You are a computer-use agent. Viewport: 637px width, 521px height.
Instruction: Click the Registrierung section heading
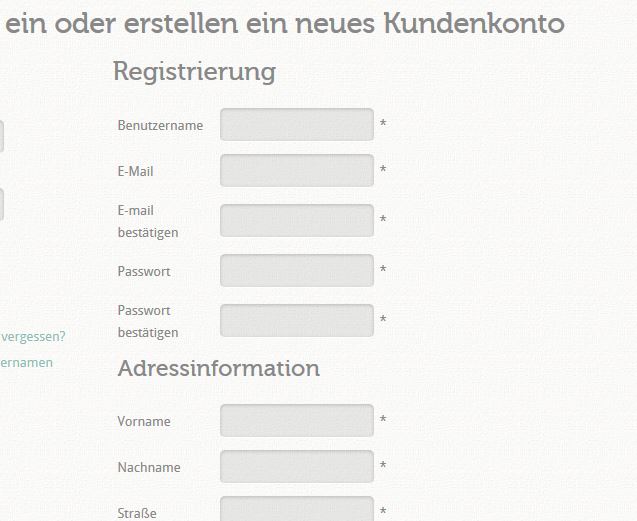tap(194, 72)
